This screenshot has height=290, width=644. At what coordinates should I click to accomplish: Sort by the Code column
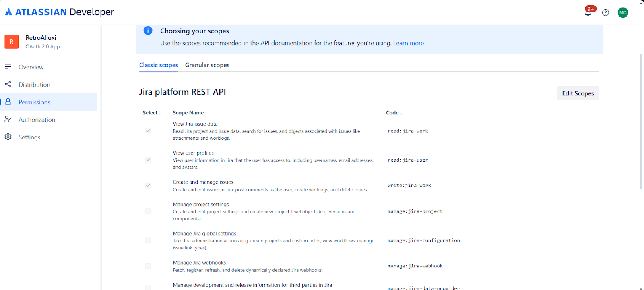point(394,113)
